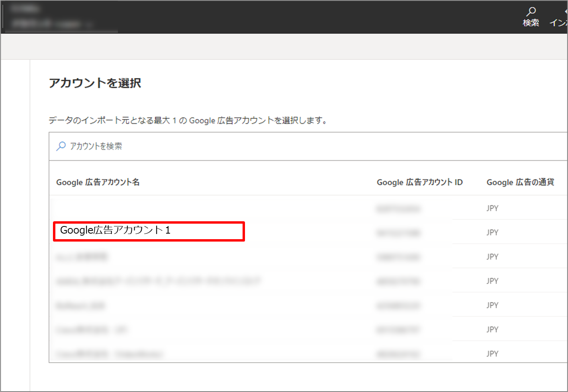Click JPY in the Google広告アカウント１ row

(492, 232)
